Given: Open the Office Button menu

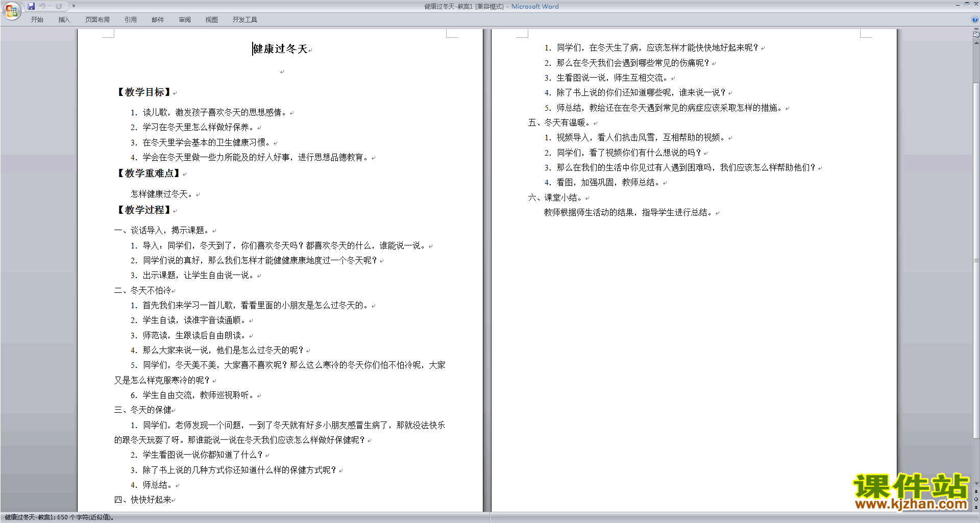Looking at the screenshot, I should pyautogui.click(x=11, y=10).
